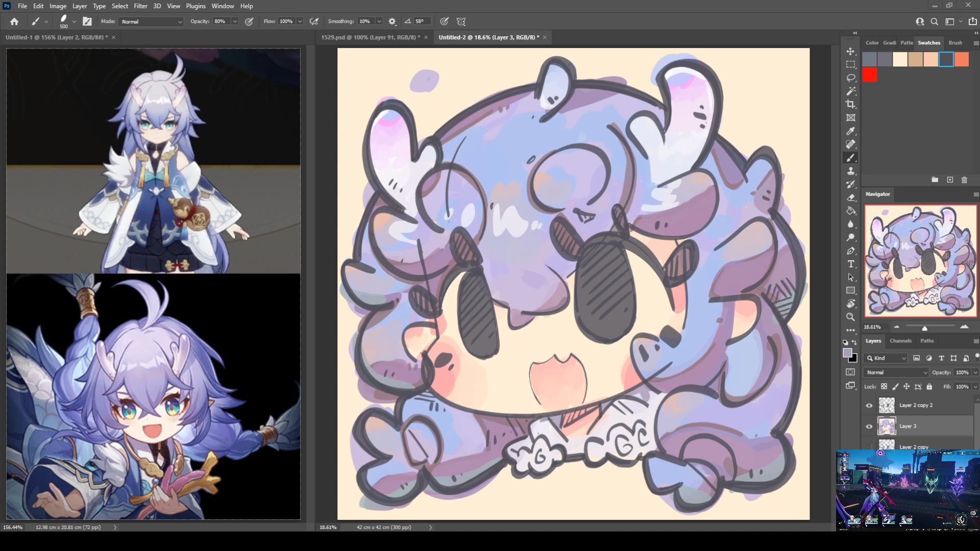980x551 pixels.
Task: Select the Move tool
Action: pyautogui.click(x=850, y=52)
